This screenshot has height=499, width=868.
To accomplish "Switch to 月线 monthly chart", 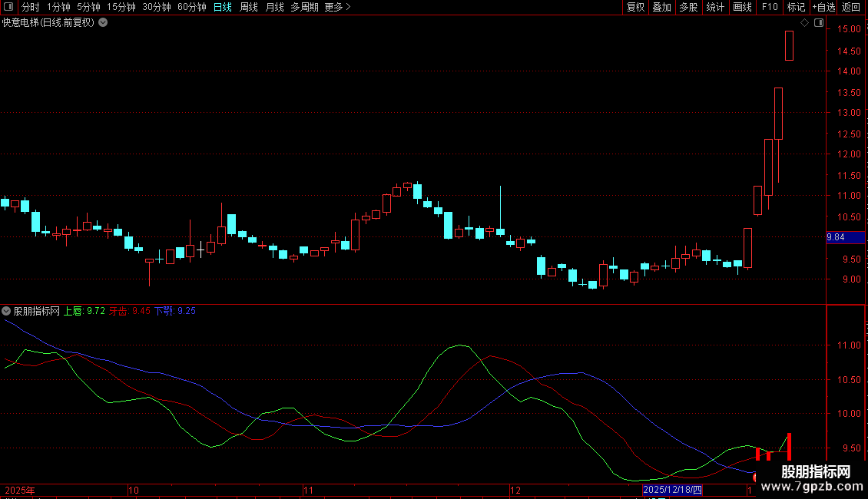I will tap(274, 7).
